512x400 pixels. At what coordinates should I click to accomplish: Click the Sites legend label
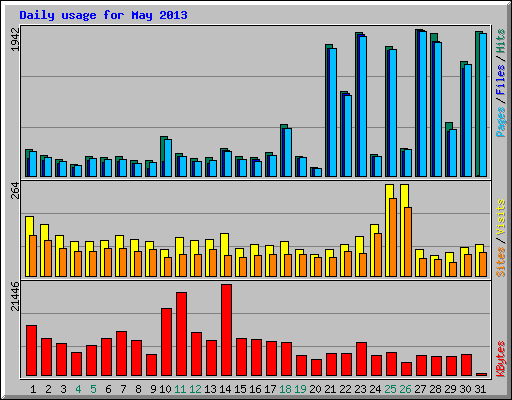pyautogui.click(x=501, y=262)
